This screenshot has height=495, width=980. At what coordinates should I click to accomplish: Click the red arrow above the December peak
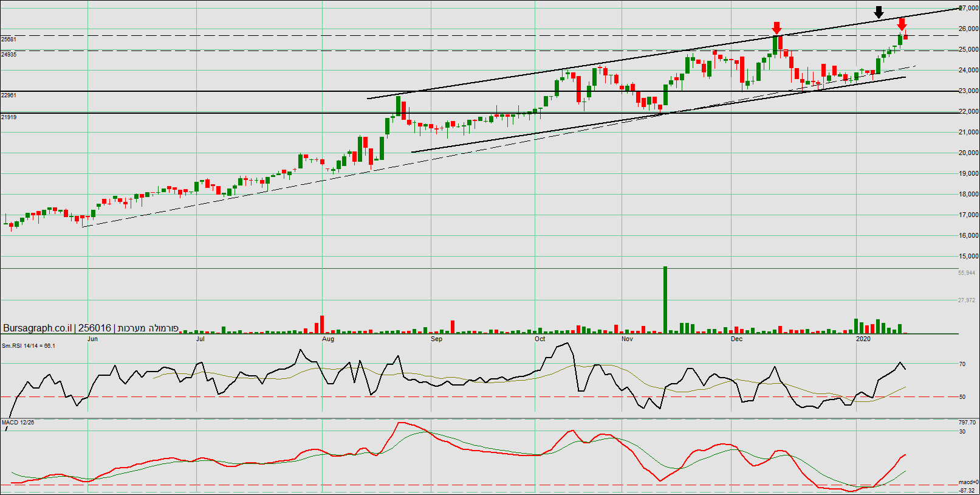click(776, 28)
